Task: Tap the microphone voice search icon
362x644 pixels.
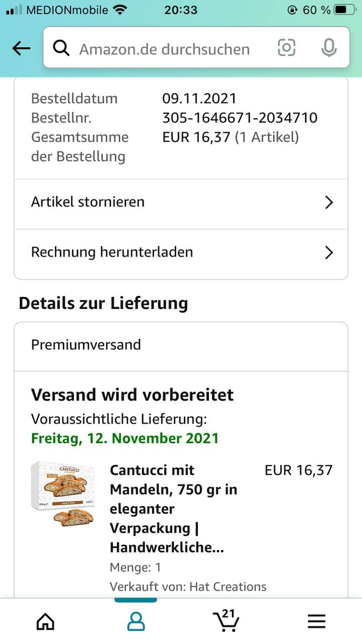Action: point(329,48)
